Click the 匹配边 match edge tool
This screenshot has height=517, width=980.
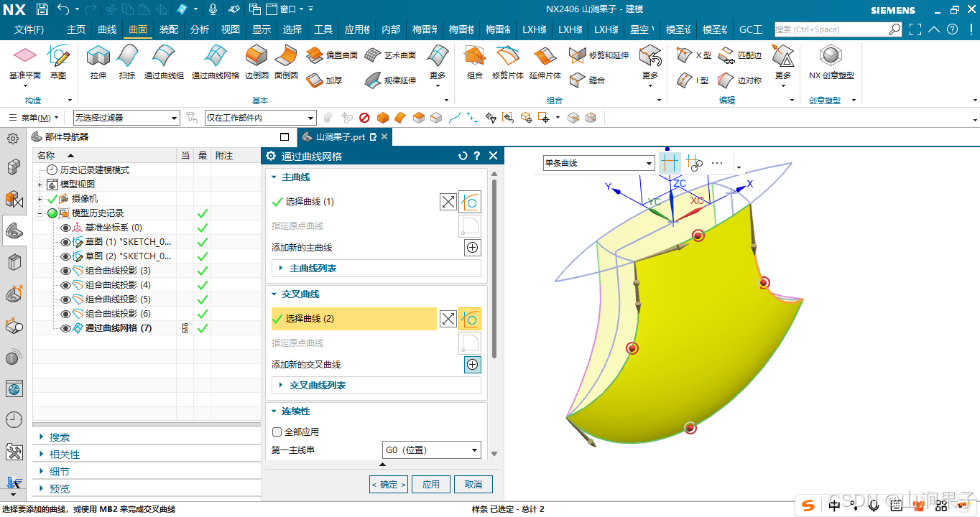(x=739, y=55)
